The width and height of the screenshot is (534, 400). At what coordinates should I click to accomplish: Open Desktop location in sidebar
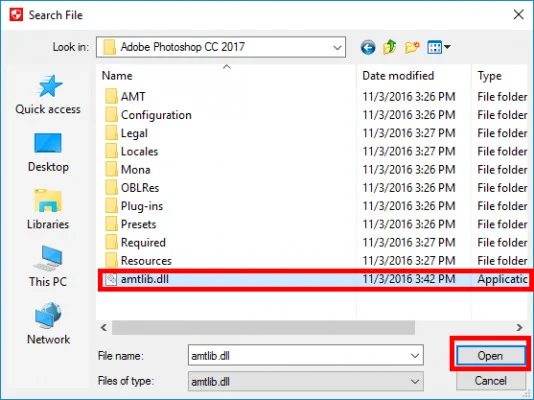pyautogui.click(x=48, y=153)
